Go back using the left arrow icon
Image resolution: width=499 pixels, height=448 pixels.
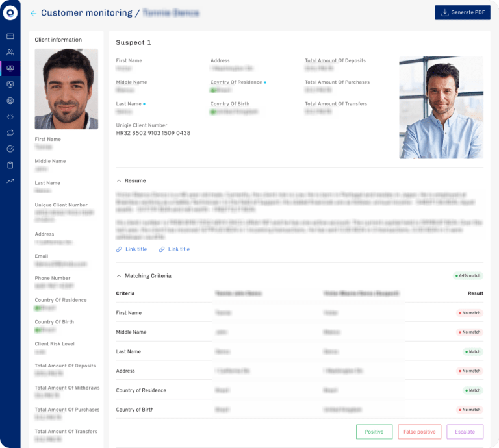33,13
